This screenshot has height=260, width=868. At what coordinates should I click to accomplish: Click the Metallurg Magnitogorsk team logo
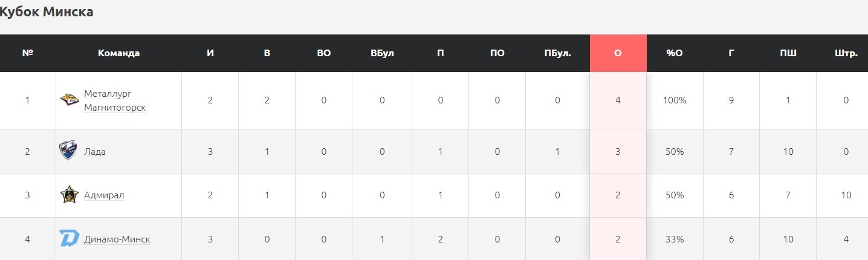70,100
